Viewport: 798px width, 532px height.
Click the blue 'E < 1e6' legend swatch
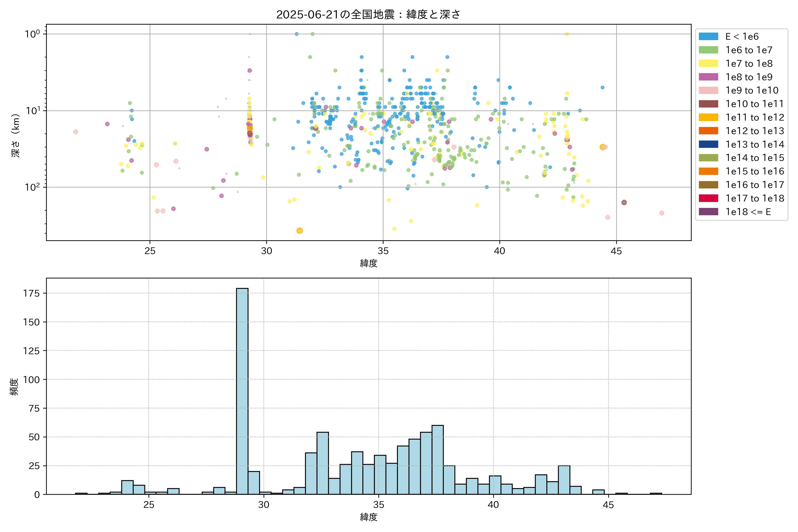708,37
